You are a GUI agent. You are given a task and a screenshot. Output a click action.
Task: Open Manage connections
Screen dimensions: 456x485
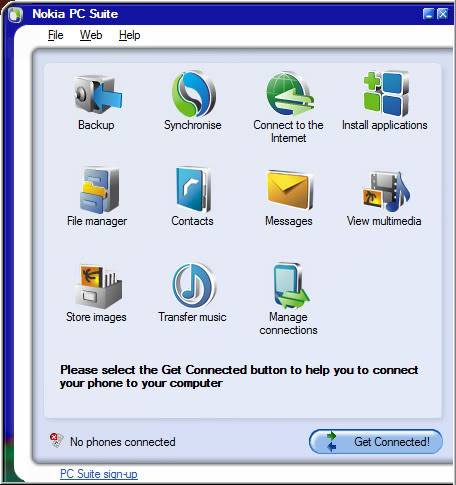pyautogui.click(x=290, y=286)
